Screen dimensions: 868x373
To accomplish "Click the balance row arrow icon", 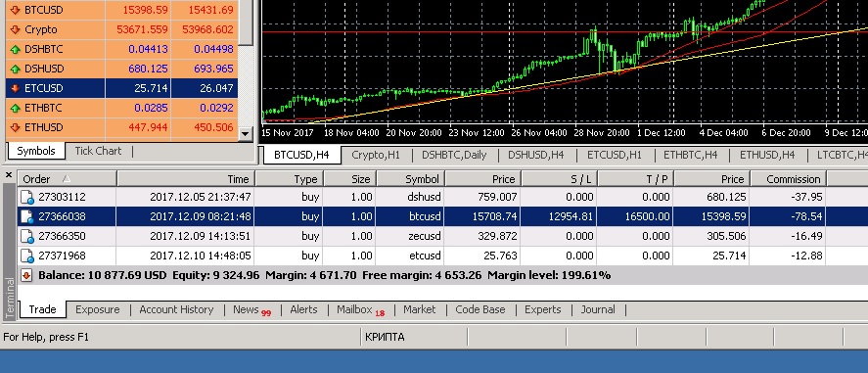I will tap(26, 275).
